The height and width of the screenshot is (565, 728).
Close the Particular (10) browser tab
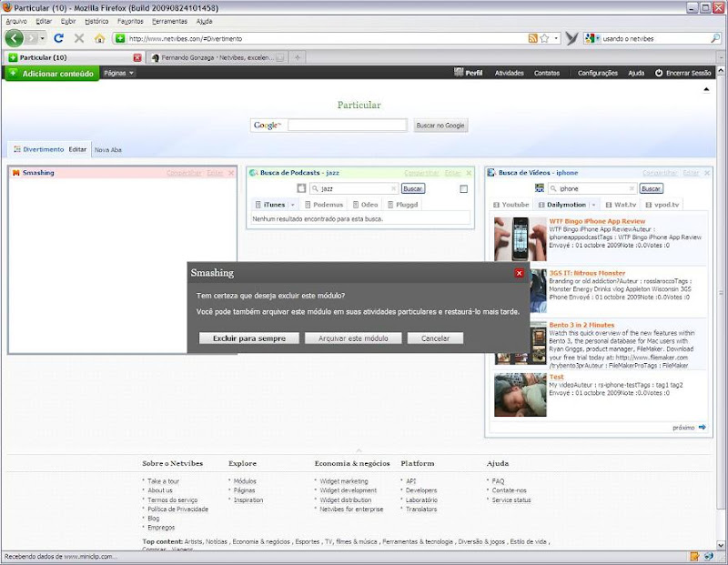137,57
